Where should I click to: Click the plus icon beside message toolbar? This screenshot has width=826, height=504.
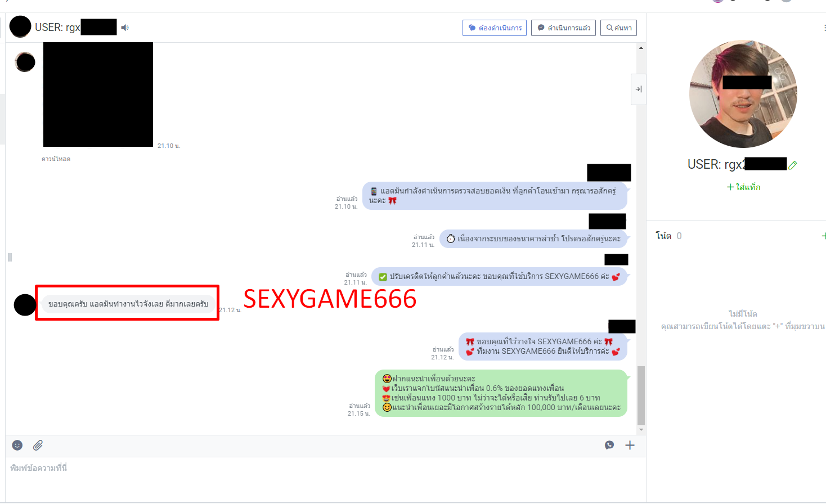click(x=630, y=445)
